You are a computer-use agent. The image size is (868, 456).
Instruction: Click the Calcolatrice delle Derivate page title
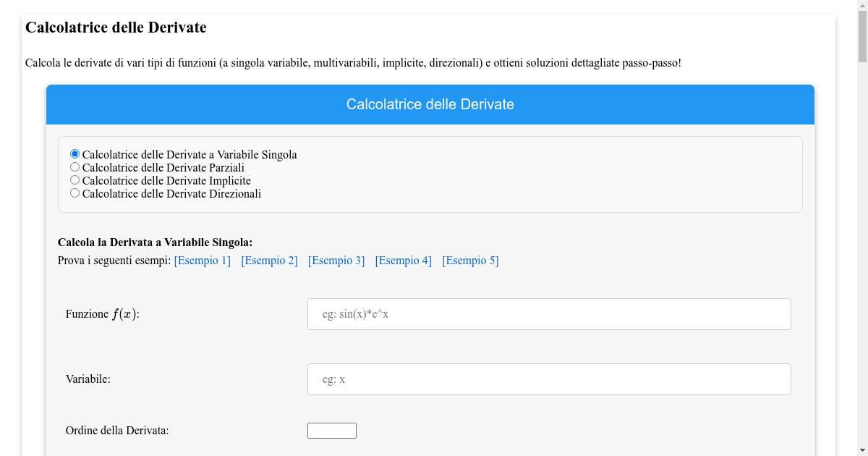coord(116,28)
